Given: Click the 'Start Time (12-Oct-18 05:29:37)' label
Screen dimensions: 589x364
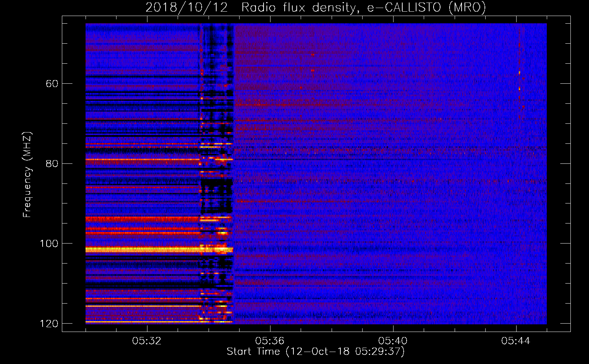Looking at the screenshot, I should (316, 352).
